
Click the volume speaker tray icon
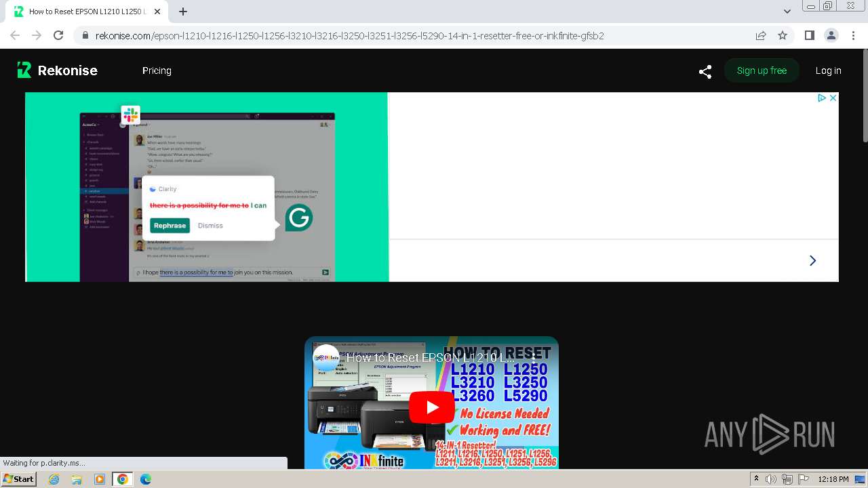tap(771, 479)
